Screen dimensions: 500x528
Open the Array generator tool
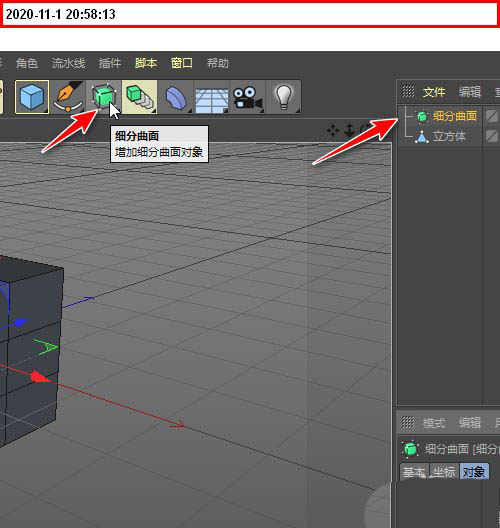pos(139,97)
